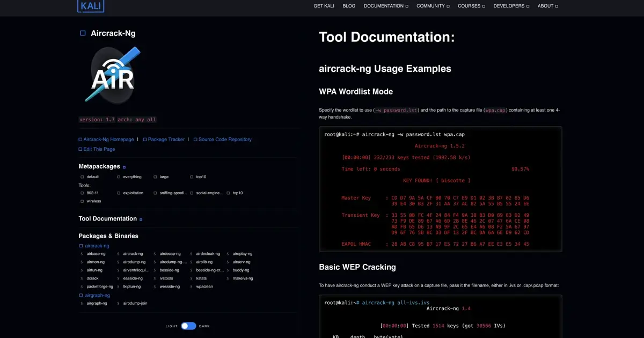The width and height of the screenshot is (644, 338).
Task: Jump to the airgraph-ng binary entry
Action: [97, 303]
